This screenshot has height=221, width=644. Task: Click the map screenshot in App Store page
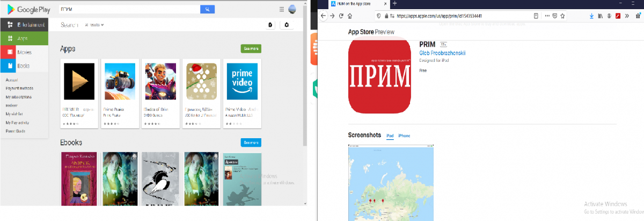pyautogui.click(x=391, y=182)
